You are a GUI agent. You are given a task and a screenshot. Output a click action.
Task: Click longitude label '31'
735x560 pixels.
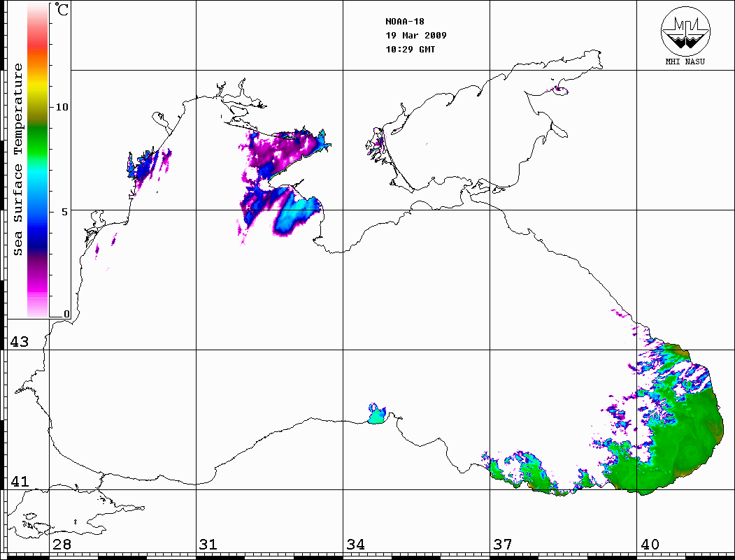pos(208,544)
